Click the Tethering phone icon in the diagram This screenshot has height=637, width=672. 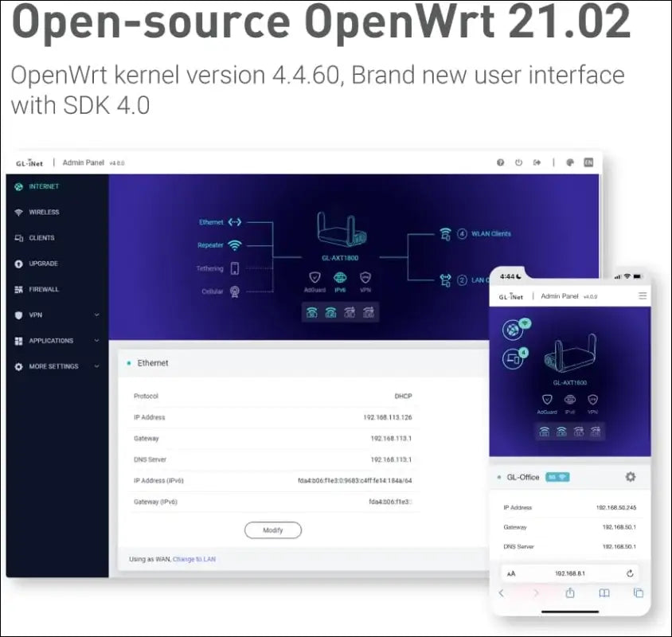point(235,268)
